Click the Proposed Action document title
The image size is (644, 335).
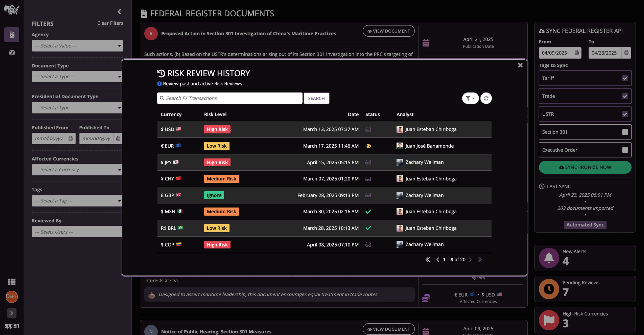(248, 34)
